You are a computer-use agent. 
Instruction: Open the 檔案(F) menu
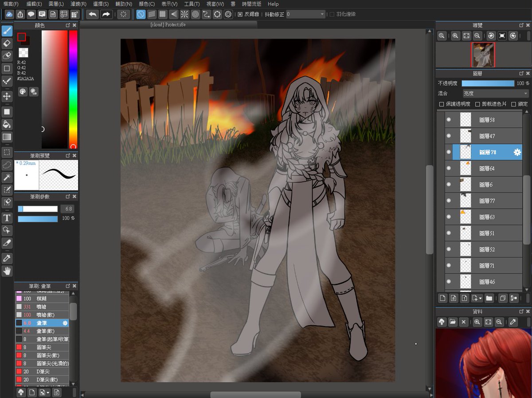pyautogui.click(x=11, y=4)
